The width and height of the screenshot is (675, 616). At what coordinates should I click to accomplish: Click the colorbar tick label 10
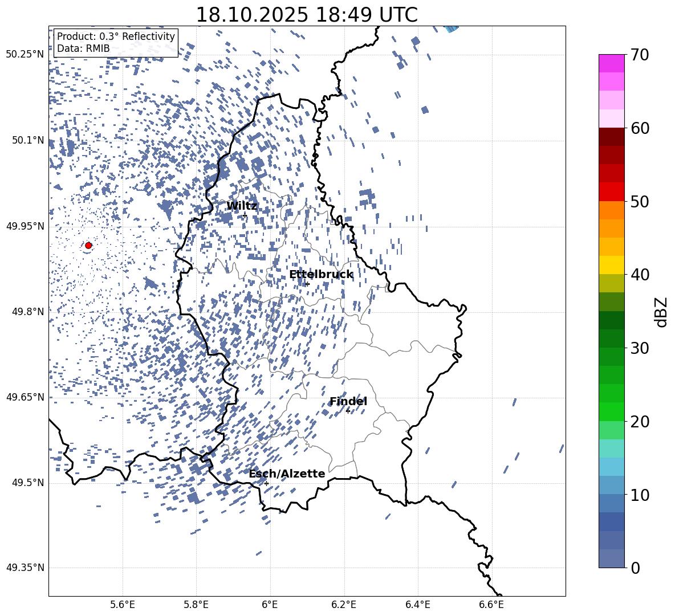640,495
